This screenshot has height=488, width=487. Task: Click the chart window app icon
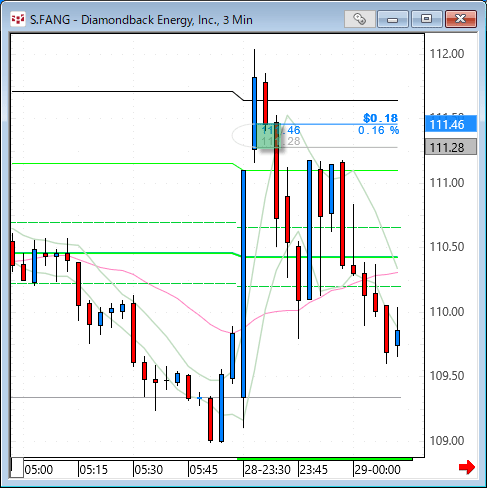click(x=18, y=19)
